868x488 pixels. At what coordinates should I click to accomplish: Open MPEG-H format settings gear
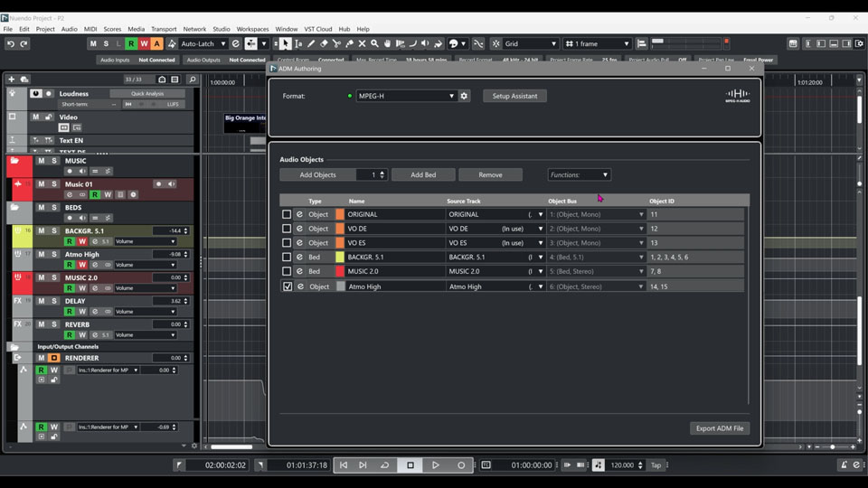[x=464, y=96]
